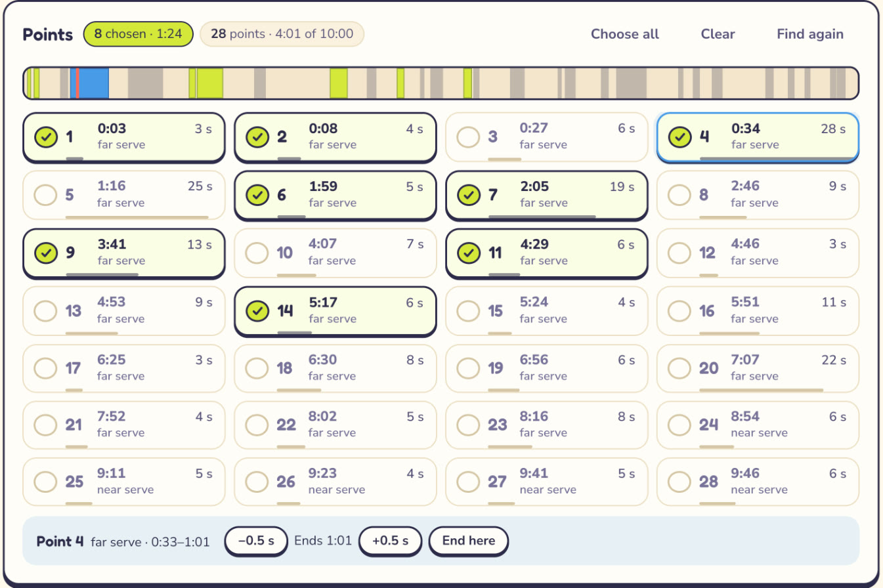Click the 4:46 time on point 12
Viewport: 883px width, 588px height.
(x=746, y=245)
